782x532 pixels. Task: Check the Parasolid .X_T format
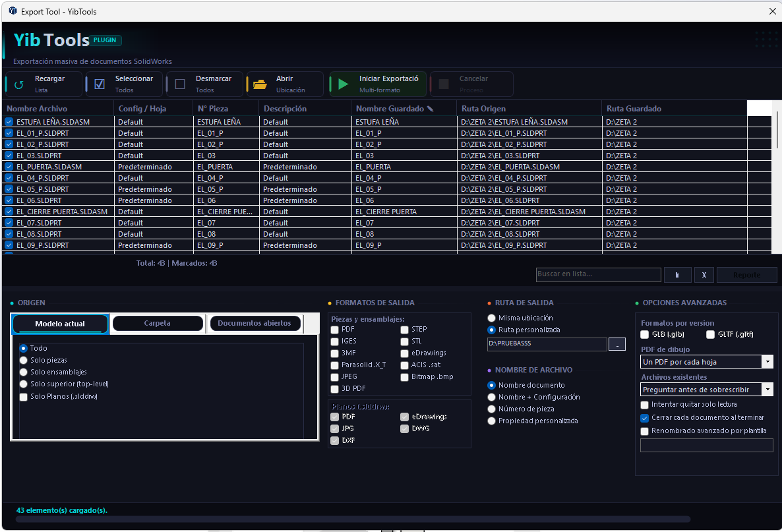click(x=335, y=365)
